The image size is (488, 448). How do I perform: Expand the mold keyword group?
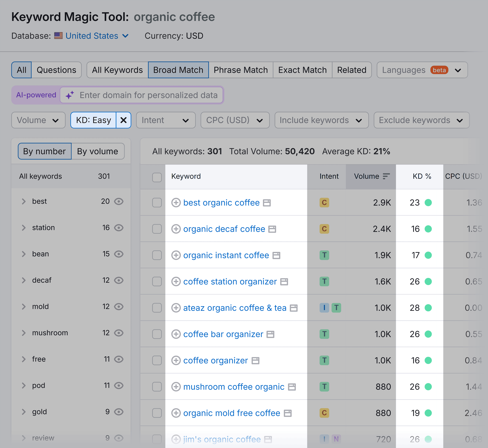tap(23, 307)
